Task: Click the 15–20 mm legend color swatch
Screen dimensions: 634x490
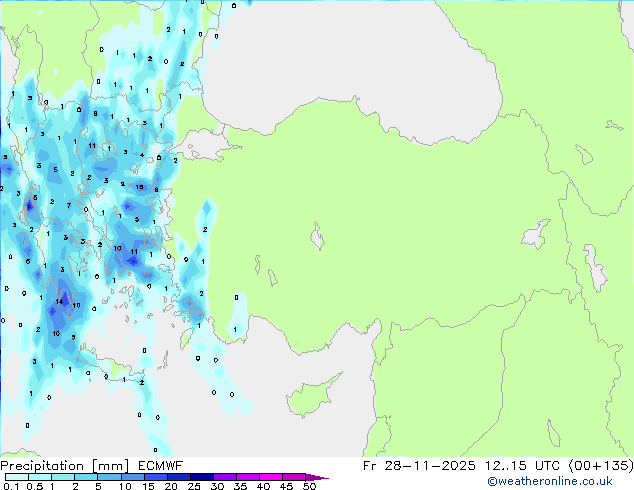Action: pos(156,477)
